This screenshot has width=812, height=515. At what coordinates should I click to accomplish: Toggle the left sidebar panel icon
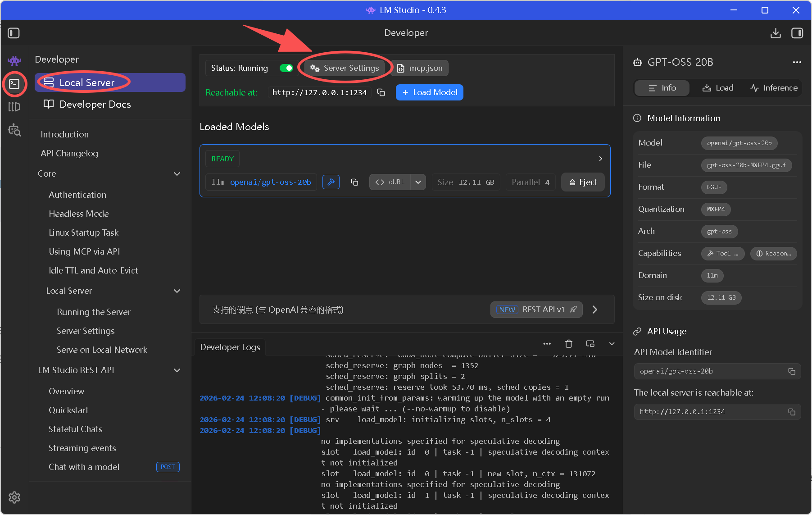coord(14,33)
